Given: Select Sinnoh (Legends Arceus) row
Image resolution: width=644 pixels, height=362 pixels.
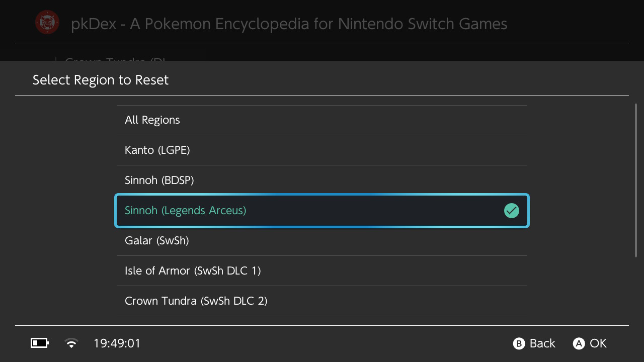Looking at the screenshot, I should click(x=322, y=211).
